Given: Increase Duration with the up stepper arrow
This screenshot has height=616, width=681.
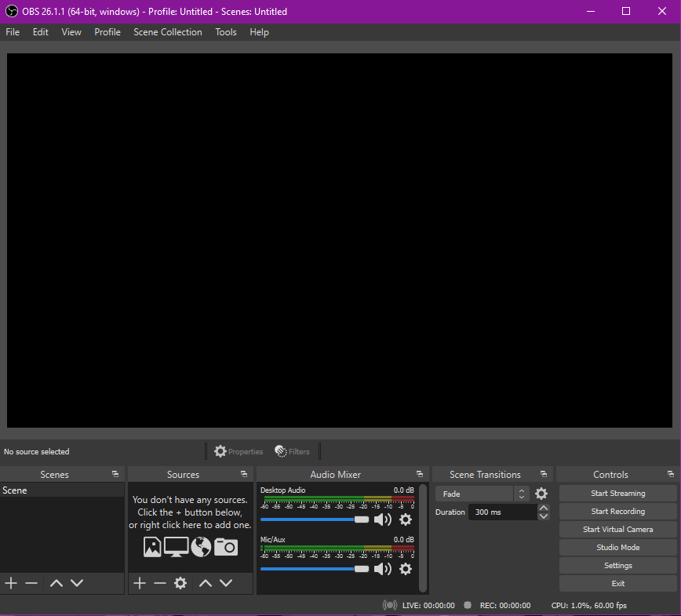Looking at the screenshot, I should coord(544,508).
